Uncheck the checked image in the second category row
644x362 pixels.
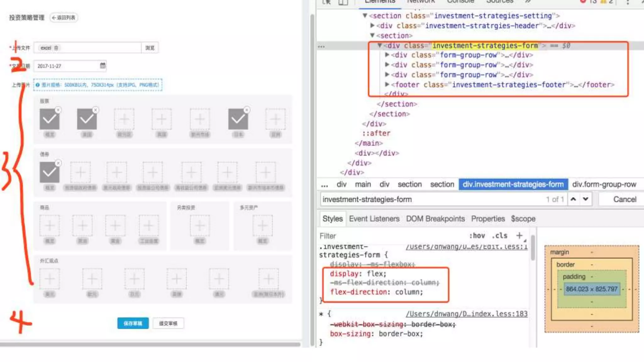pos(49,172)
